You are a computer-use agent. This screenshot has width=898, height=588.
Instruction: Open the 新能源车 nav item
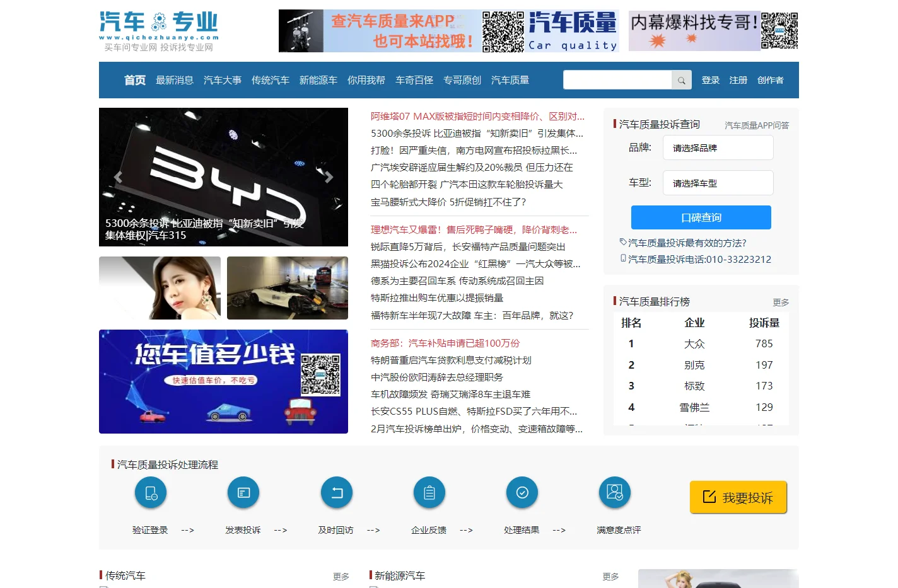318,80
